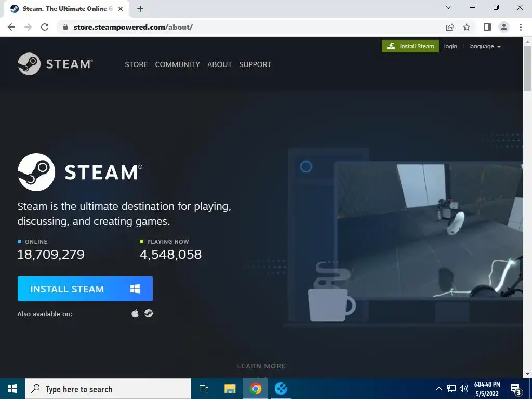Click the Apple macOS download icon
The height and width of the screenshot is (399, 532).
[135, 313]
